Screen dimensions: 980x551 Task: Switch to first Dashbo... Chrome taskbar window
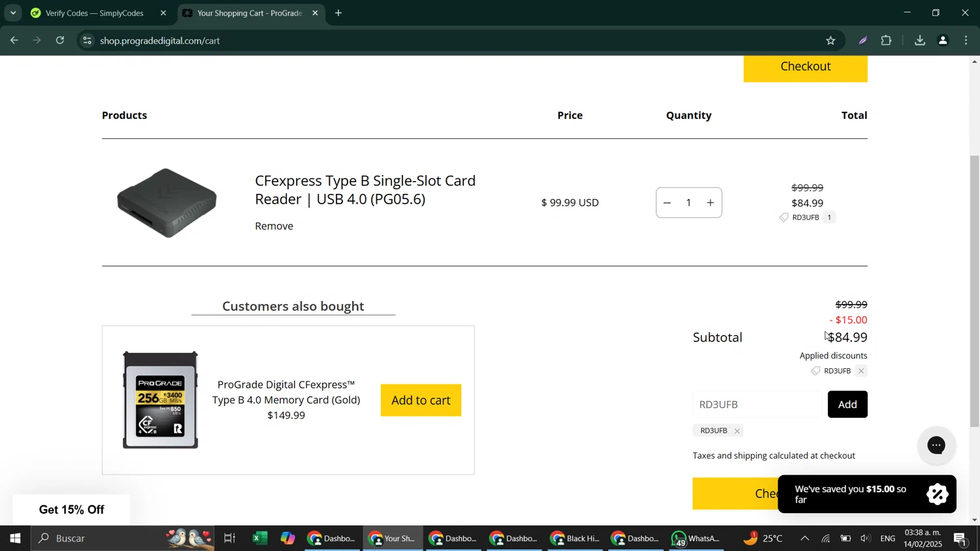(x=332, y=539)
